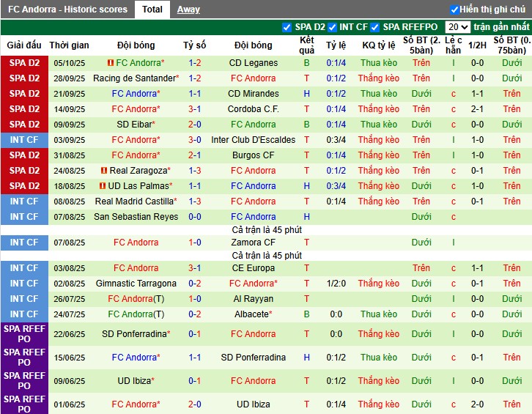532x414 pixels.
Task: Click the Racing de Santander team link
Action: pos(135,78)
